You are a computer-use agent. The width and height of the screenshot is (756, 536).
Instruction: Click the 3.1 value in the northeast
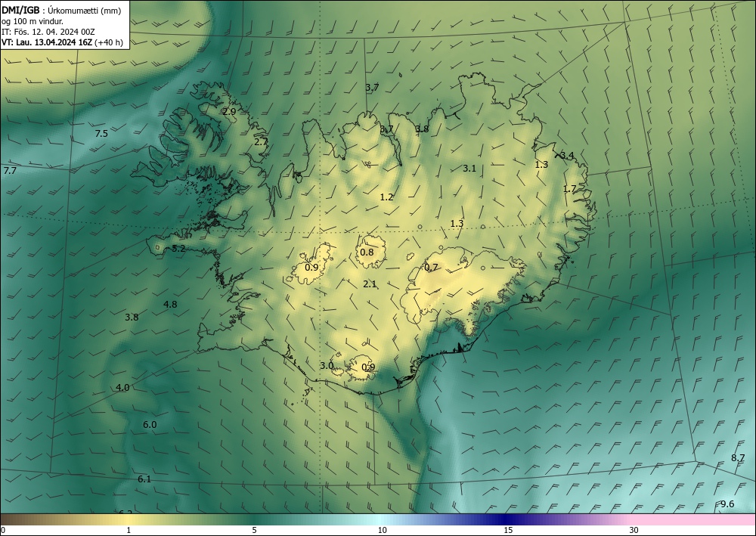point(469,169)
